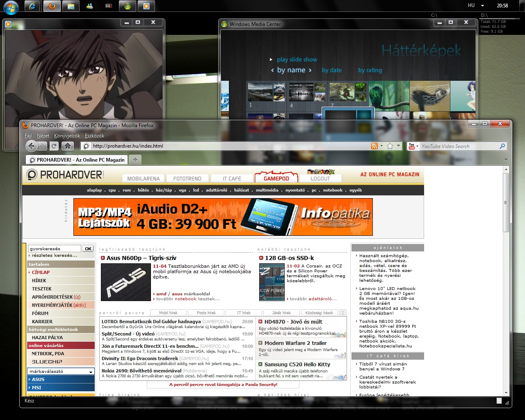This screenshot has height=420, width=525.
Task: Select the Játék hírek news tab
Action: pyautogui.click(x=281, y=313)
